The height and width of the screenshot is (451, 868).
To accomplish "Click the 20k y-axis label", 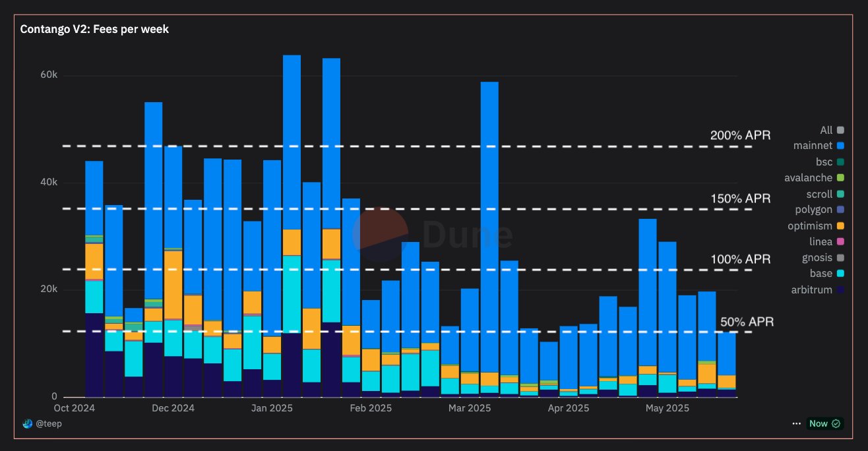I will (x=49, y=289).
